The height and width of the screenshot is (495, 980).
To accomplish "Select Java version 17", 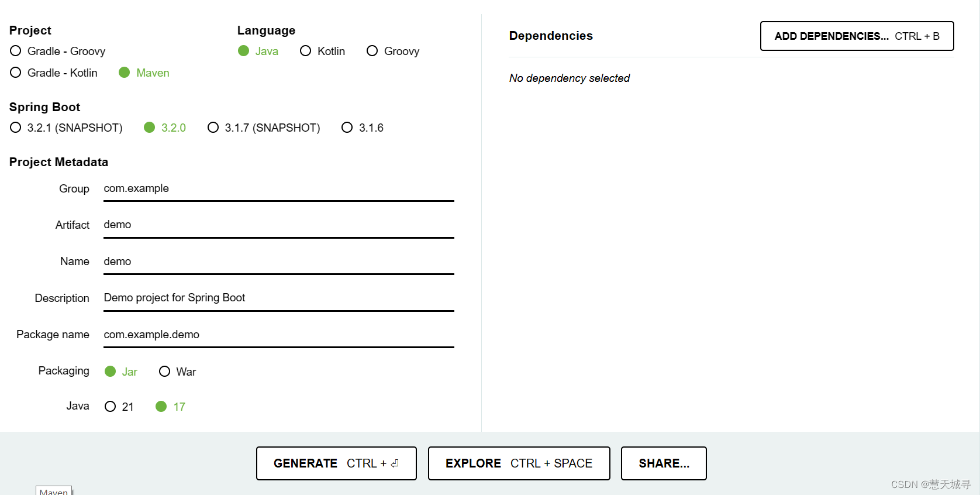I will click(170, 407).
